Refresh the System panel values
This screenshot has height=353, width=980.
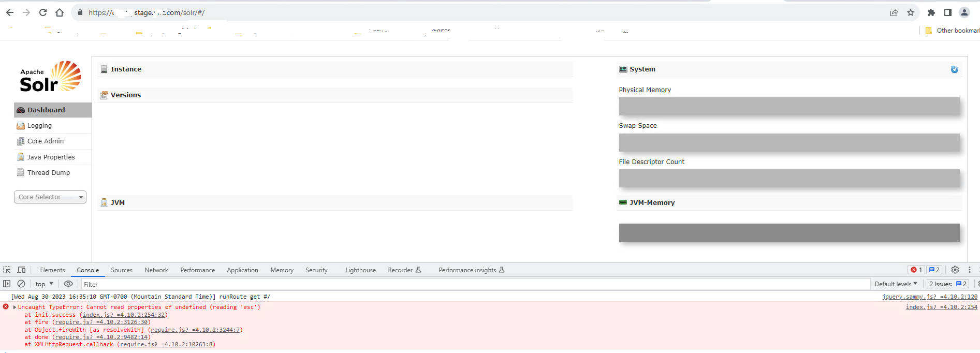pos(954,69)
